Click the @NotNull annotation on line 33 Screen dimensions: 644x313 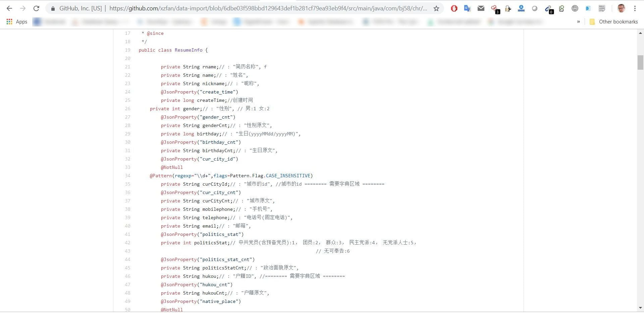172,167
